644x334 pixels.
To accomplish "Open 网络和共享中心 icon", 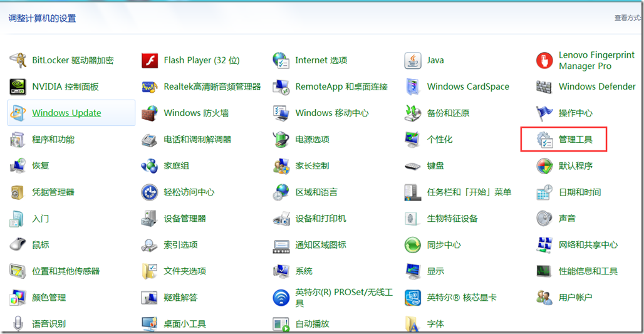I will (544, 245).
